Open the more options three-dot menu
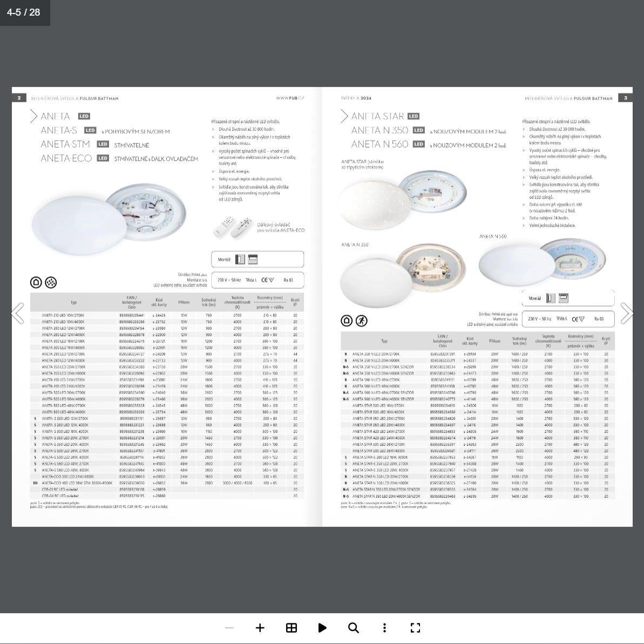The image size is (644, 644). tap(384, 628)
